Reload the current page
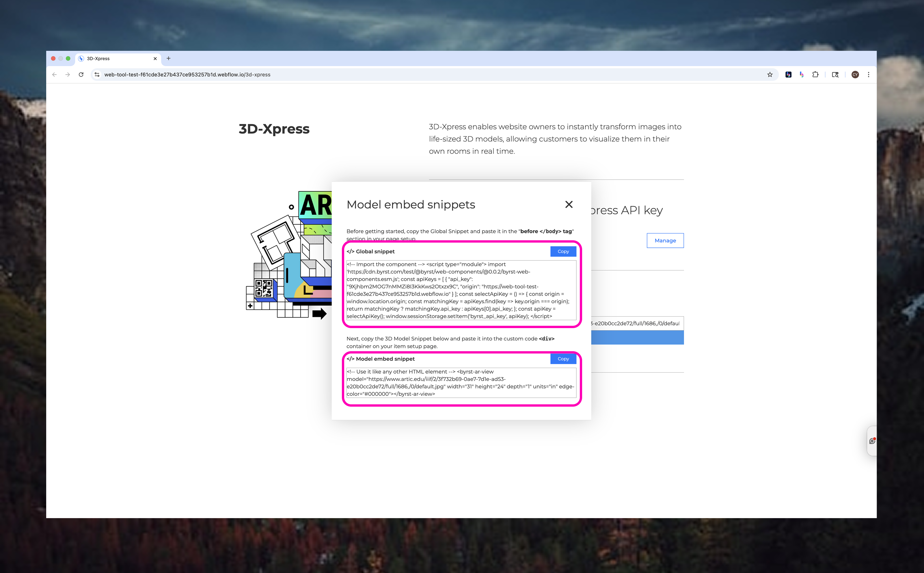The image size is (924, 573). pos(81,75)
